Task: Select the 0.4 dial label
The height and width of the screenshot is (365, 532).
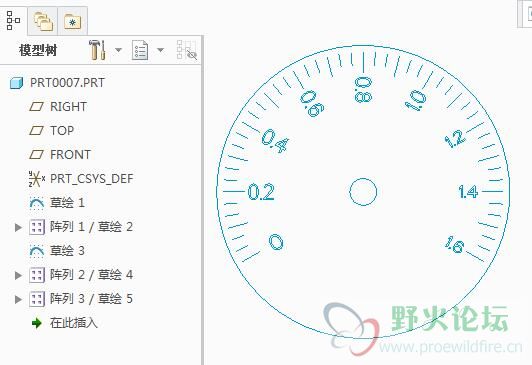Action: click(275, 141)
